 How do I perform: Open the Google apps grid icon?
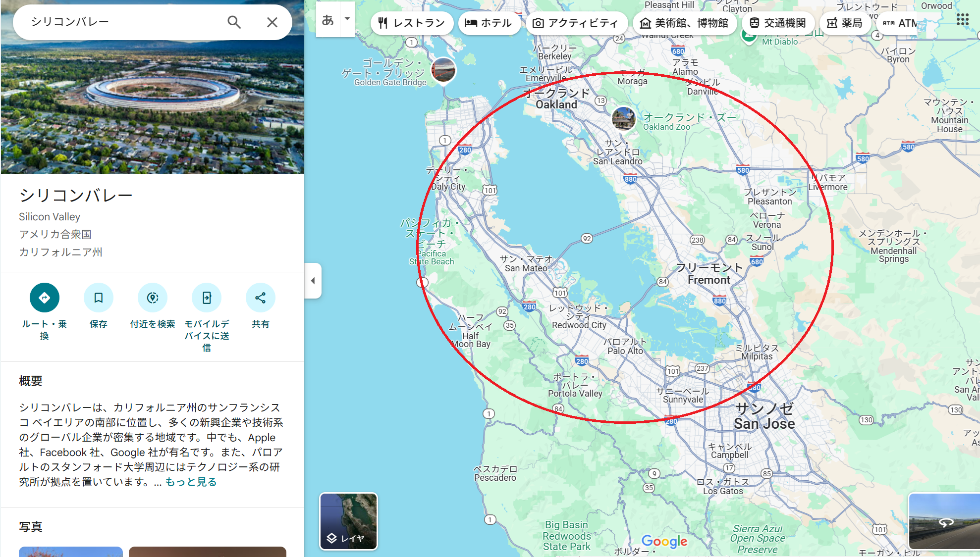[x=962, y=20]
